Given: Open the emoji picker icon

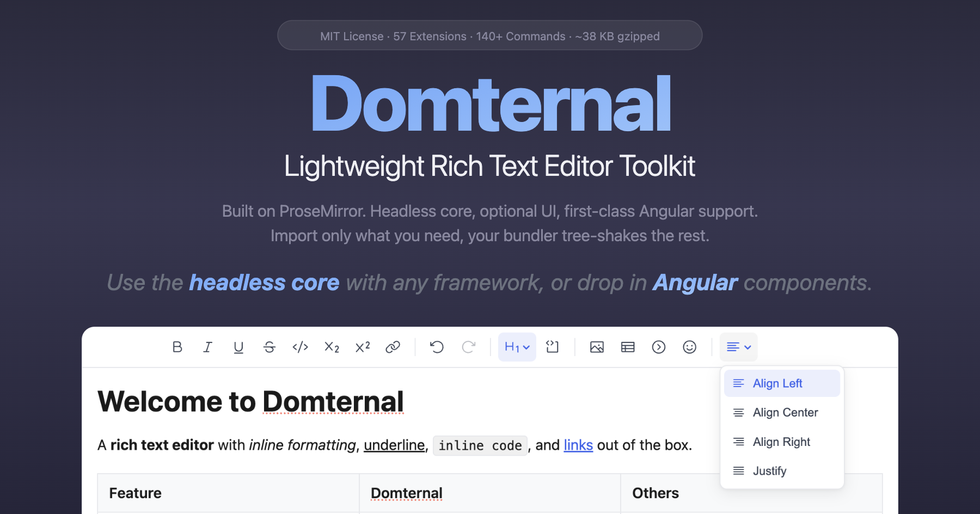Looking at the screenshot, I should pyautogui.click(x=690, y=347).
